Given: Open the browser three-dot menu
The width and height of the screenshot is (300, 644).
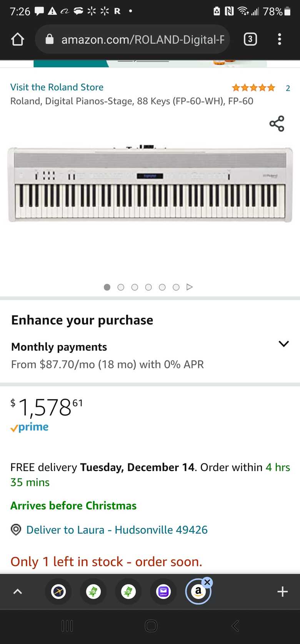Looking at the screenshot, I should pyautogui.click(x=280, y=39).
